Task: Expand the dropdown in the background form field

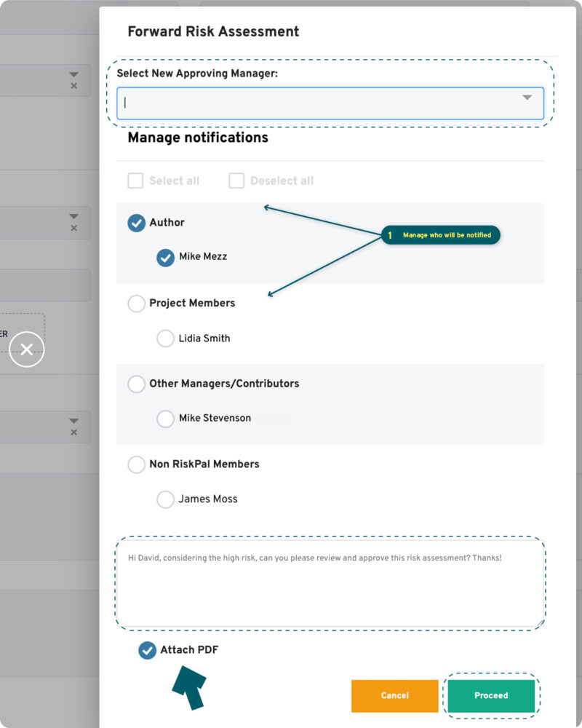Action: click(73, 75)
